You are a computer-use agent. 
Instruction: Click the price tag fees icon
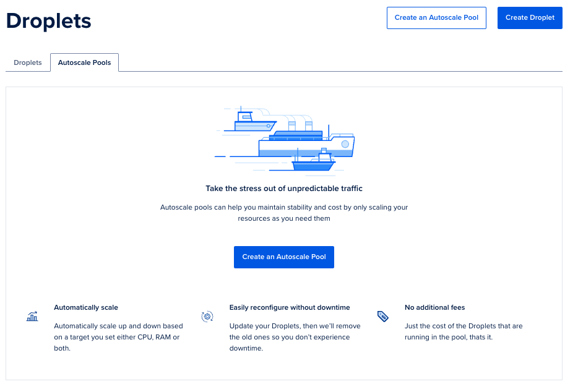[383, 317]
